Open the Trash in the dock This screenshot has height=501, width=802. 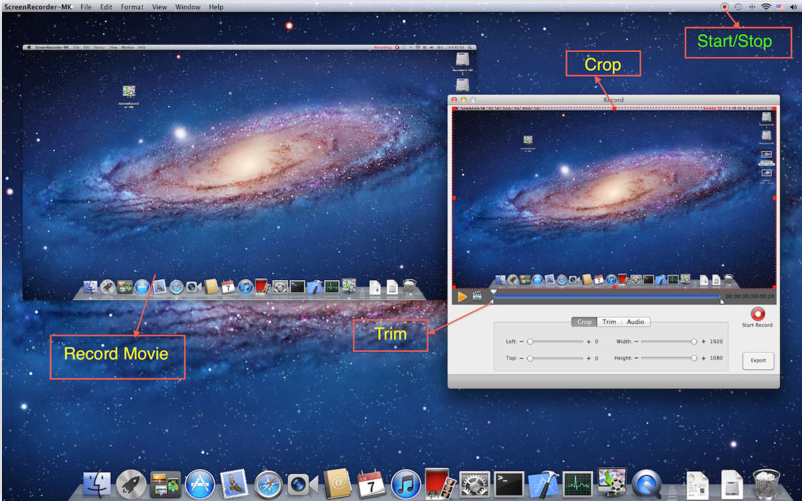[x=766, y=484]
